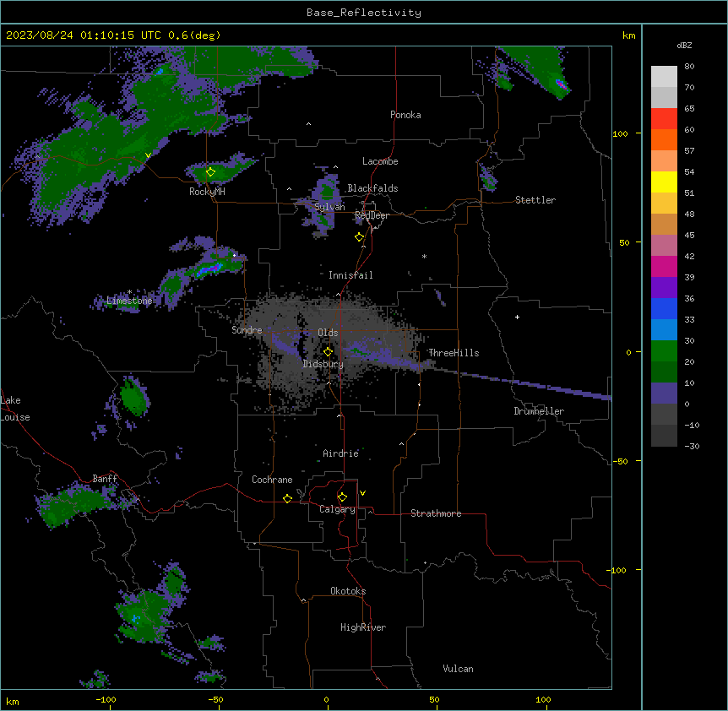
Task: Click the HighRiver label
Action: click(x=363, y=627)
